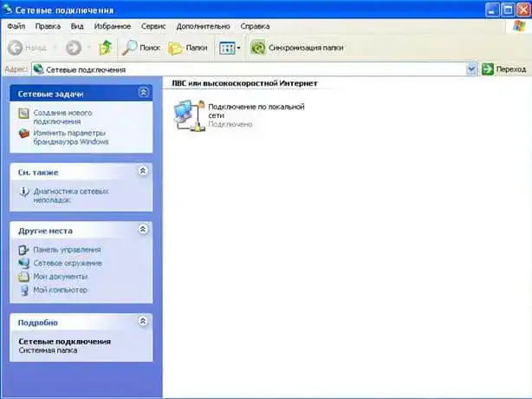Viewport: 532px width, 399px height.
Task: Open the Вид menu
Action: [77, 26]
